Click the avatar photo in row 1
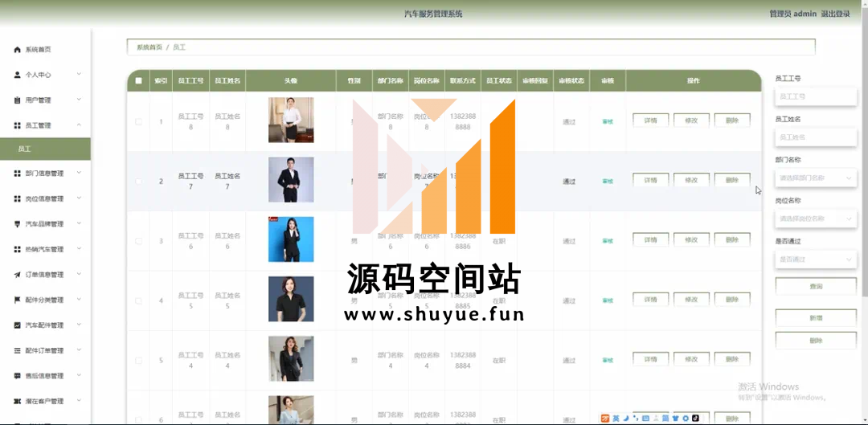 291,120
